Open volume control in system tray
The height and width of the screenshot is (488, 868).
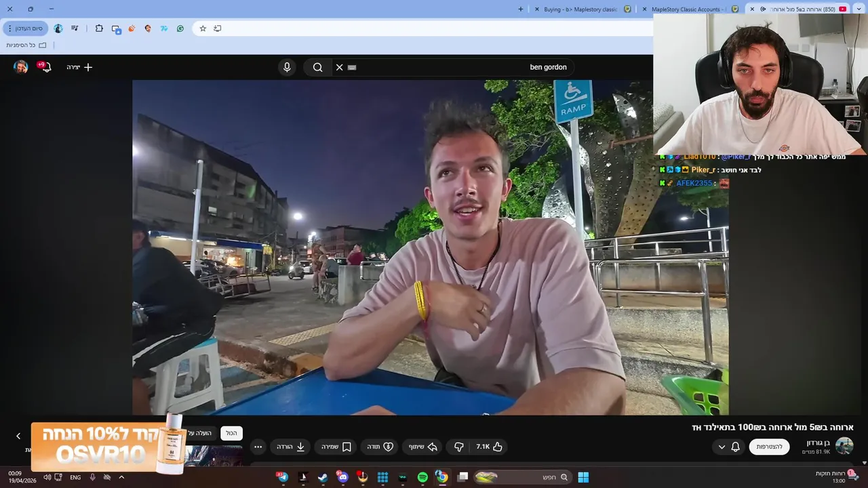47,477
